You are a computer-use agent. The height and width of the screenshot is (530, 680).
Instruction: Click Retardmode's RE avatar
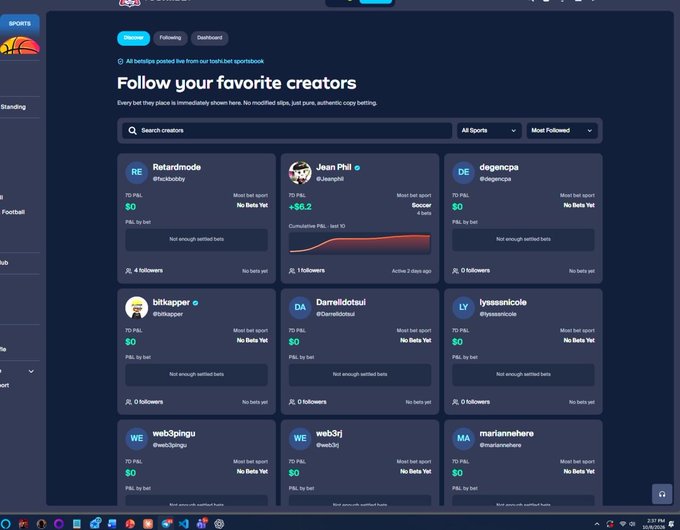click(x=137, y=172)
